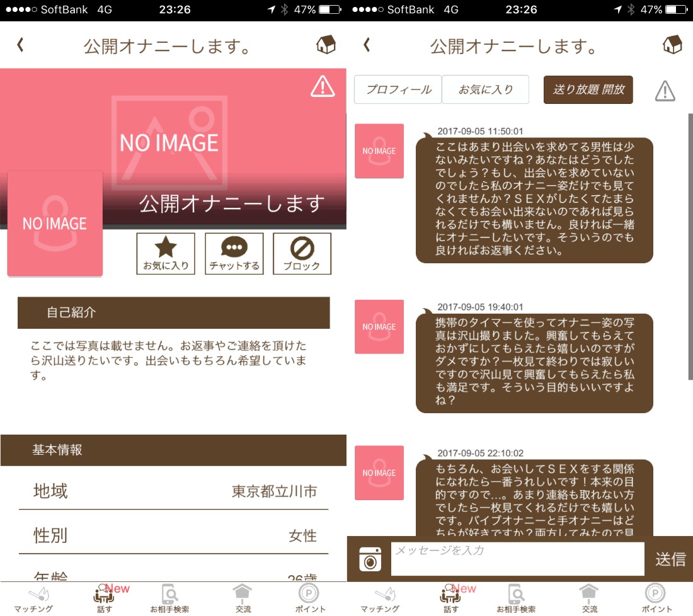The width and height of the screenshot is (693, 616).
Task: Open the ポイント tab on the right screen
Action: pos(656,599)
